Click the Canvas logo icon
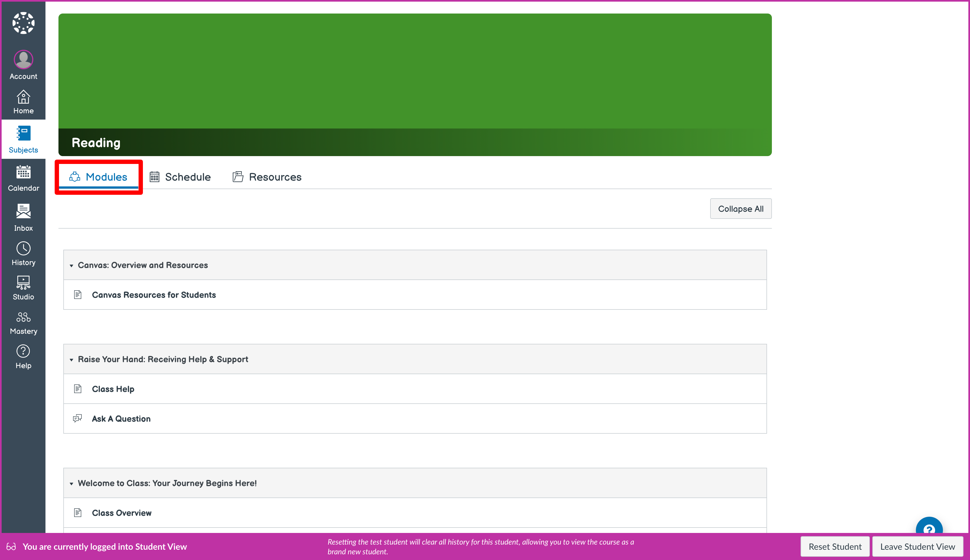The width and height of the screenshot is (970, 560). [24, 23]
